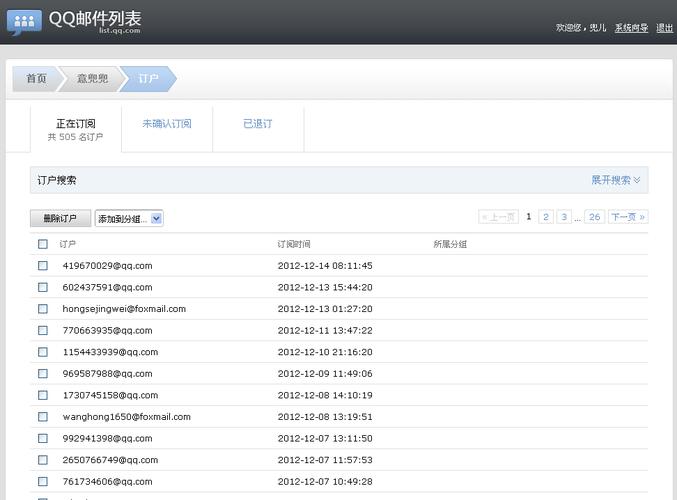Toggle the select-all checkbox in header
Screen dimensions: 677x500
point(43,244)
